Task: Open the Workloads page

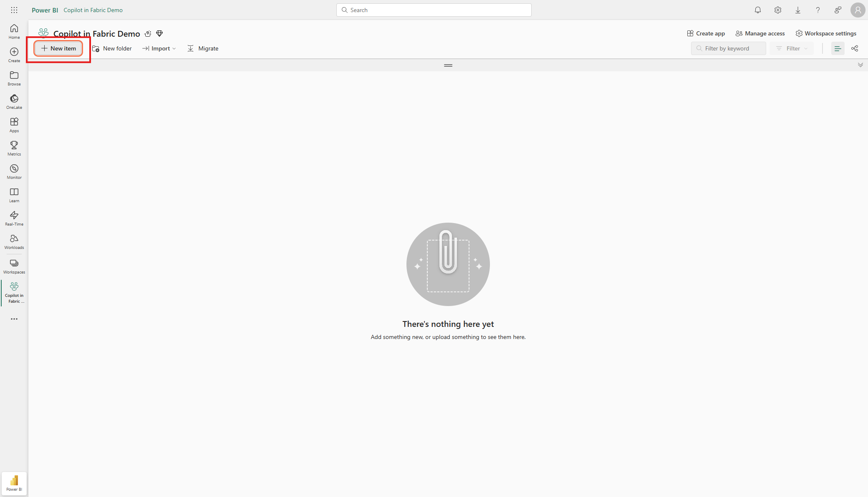Action: (14, 241)
